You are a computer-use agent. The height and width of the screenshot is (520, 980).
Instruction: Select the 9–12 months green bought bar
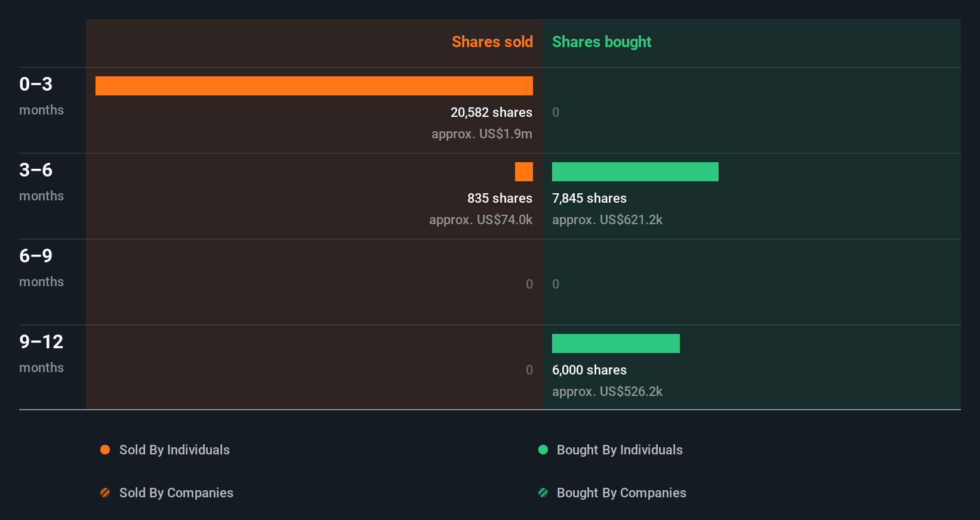(x=616, y=343)
